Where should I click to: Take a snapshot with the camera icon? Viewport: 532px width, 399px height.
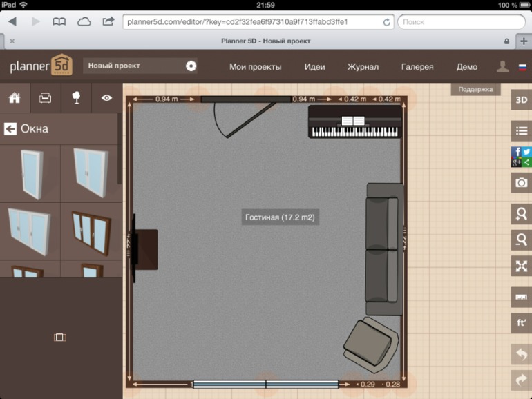521,183
